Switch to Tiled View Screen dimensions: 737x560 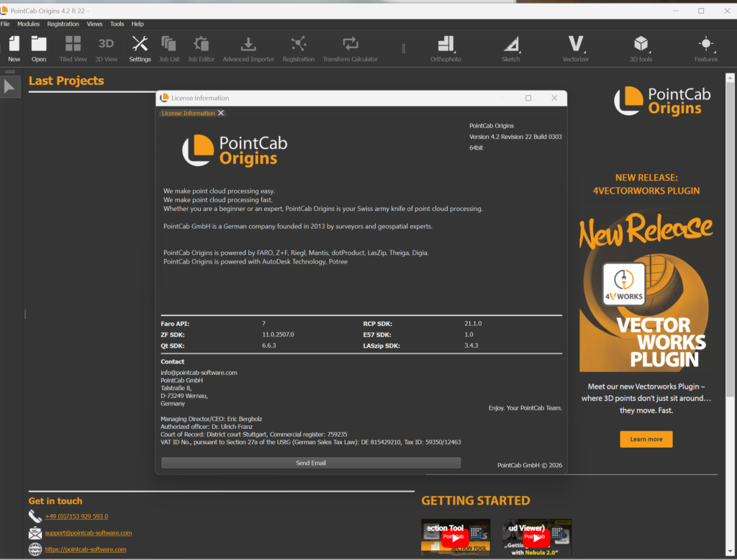(73, 48)
